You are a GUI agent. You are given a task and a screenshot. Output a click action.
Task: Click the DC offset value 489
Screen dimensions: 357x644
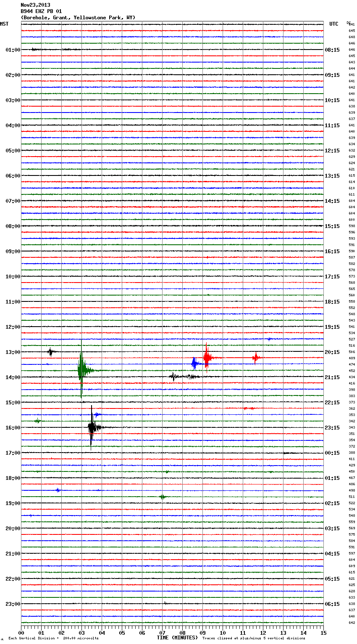[x=352, y=358]
